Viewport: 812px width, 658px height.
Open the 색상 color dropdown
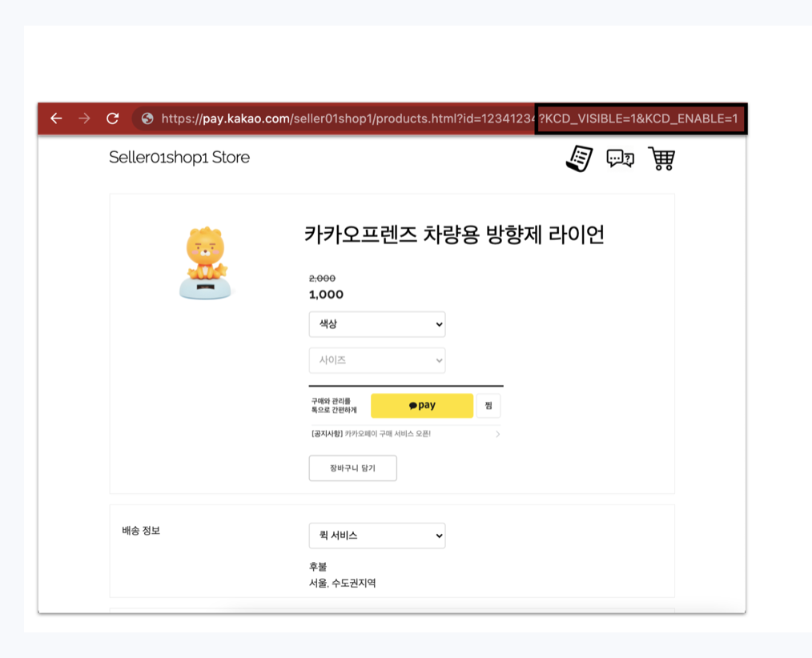(x=377, y=324)
